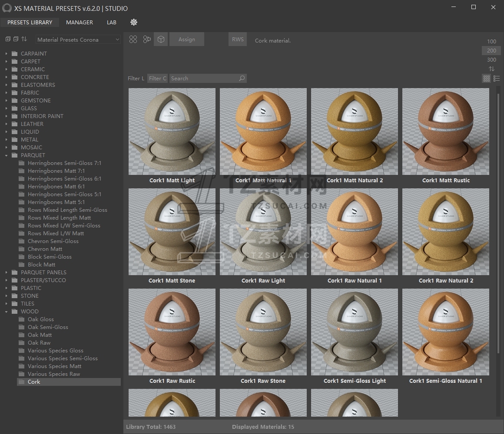This screenshot has width=504, height=434.
Task: Switch to the MANAGER tab
Action: pyautogui.click(x=80, y=22)
